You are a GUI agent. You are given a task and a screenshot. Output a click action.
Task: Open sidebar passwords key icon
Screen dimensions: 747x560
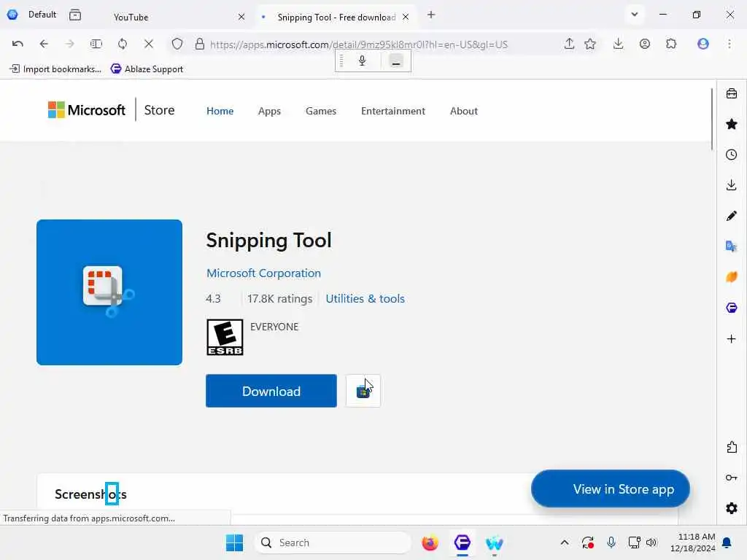pos(731,478)
